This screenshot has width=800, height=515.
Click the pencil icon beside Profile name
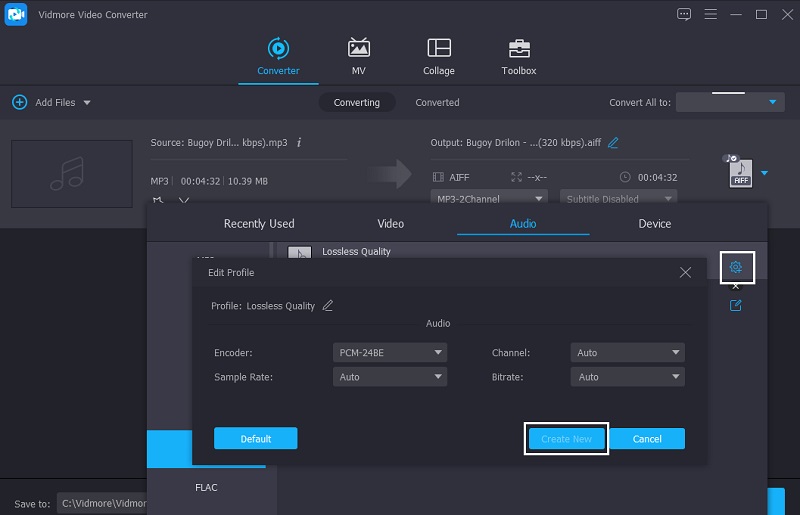tap(328, 306)
